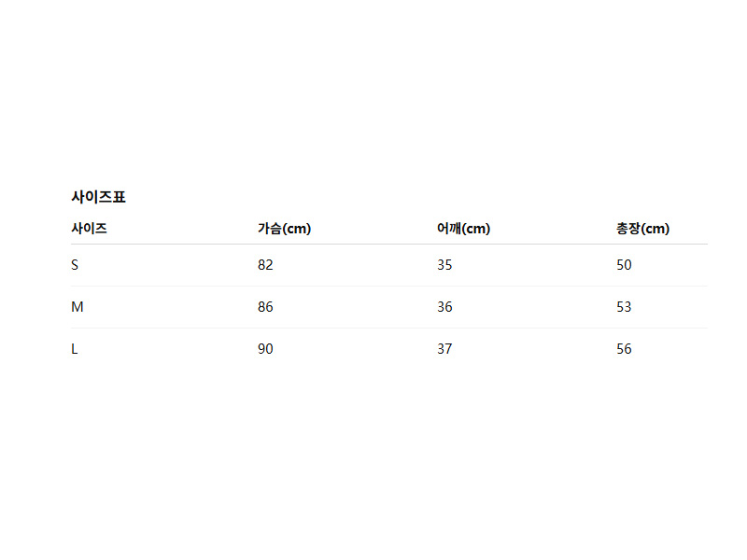Select chest value 86 for size M
The height and width of the screenshot is (560, 747).
265,307
